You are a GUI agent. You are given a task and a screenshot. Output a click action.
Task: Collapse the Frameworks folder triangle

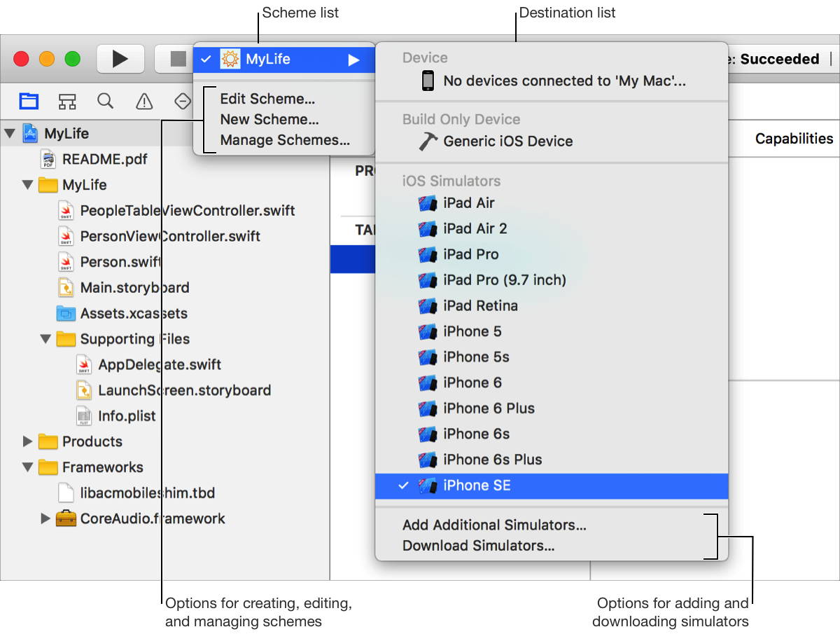pos(27,467)
